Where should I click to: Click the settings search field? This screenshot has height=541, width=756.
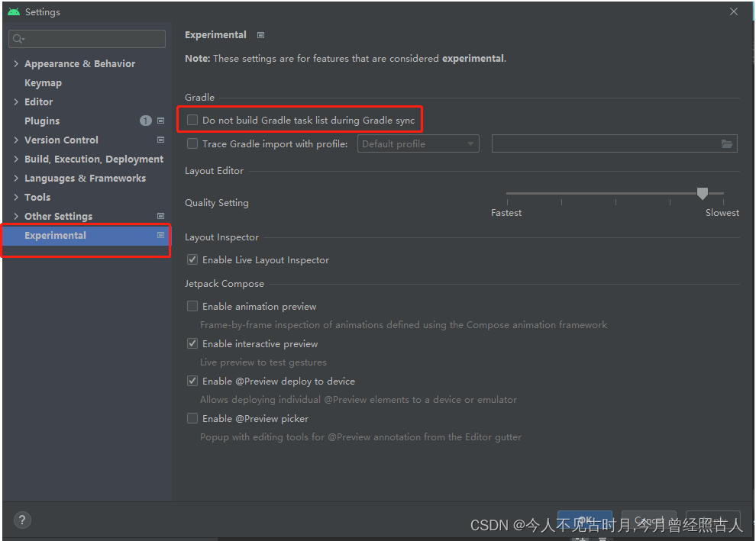[86, 38]
